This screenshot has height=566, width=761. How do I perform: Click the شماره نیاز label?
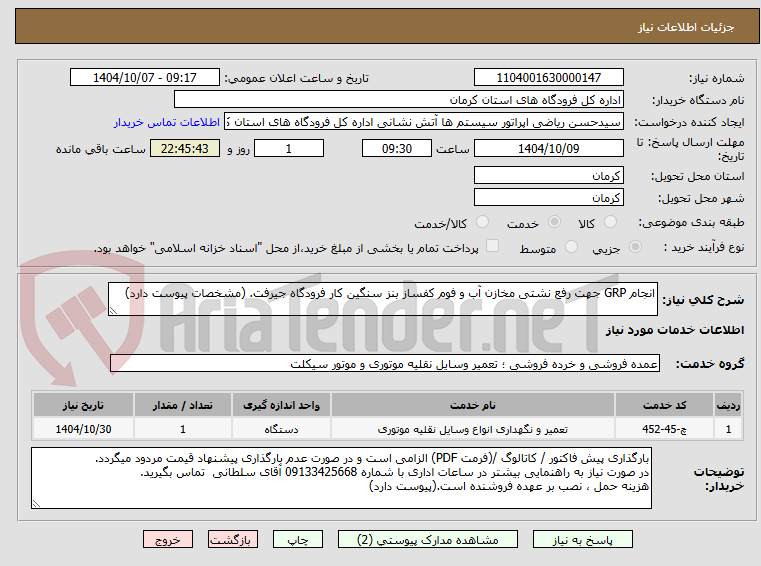tap(716, 78)
